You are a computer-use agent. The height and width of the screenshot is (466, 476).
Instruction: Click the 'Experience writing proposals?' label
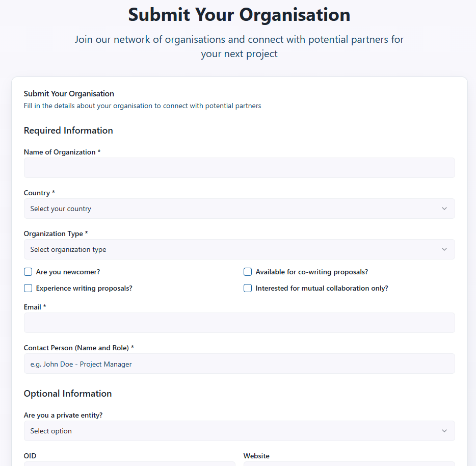84,288
